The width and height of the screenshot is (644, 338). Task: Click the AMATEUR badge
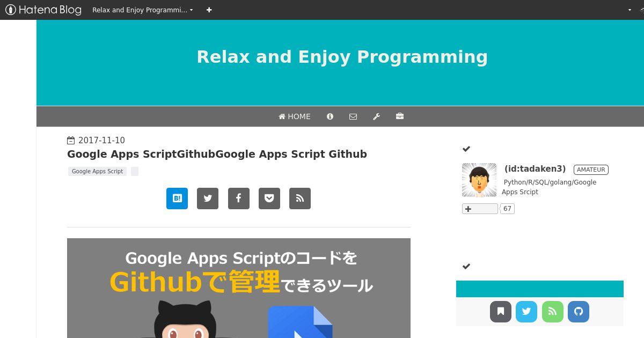[591, 170]
